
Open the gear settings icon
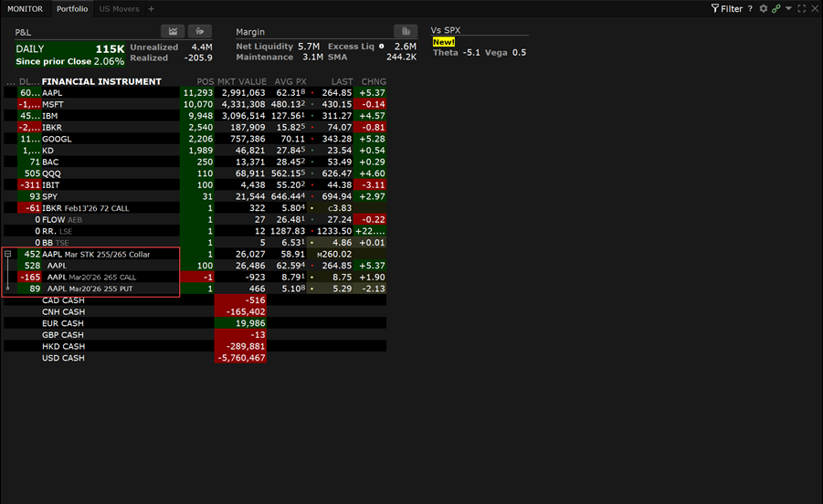click(764, 8)
